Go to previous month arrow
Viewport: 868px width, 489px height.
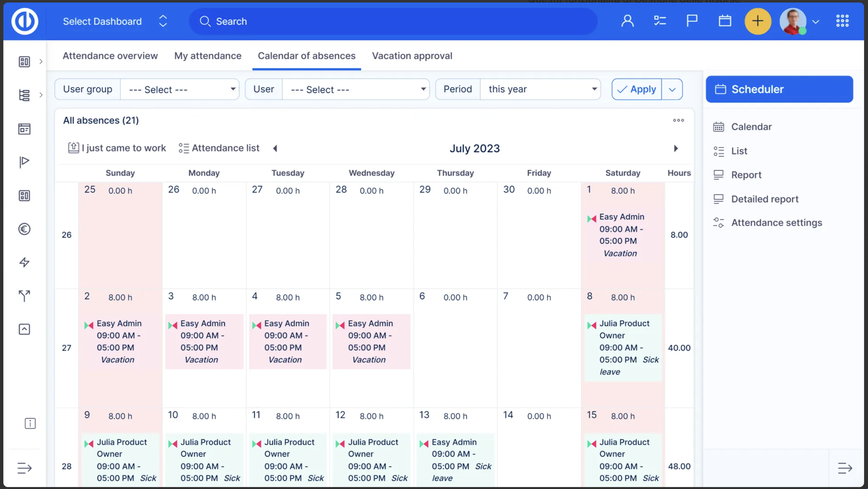(275, 148)
